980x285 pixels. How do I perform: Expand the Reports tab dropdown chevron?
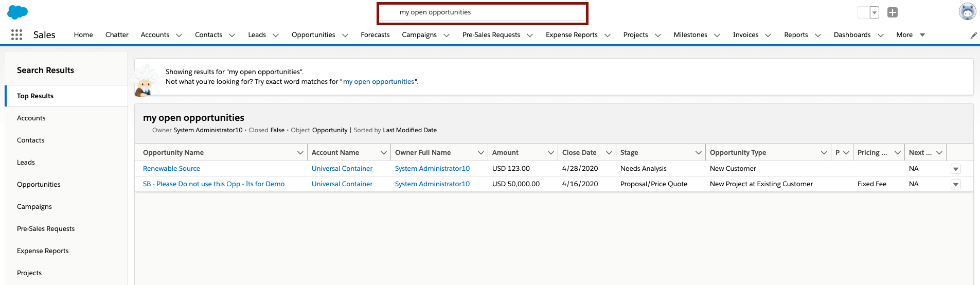tap(818, 35)
